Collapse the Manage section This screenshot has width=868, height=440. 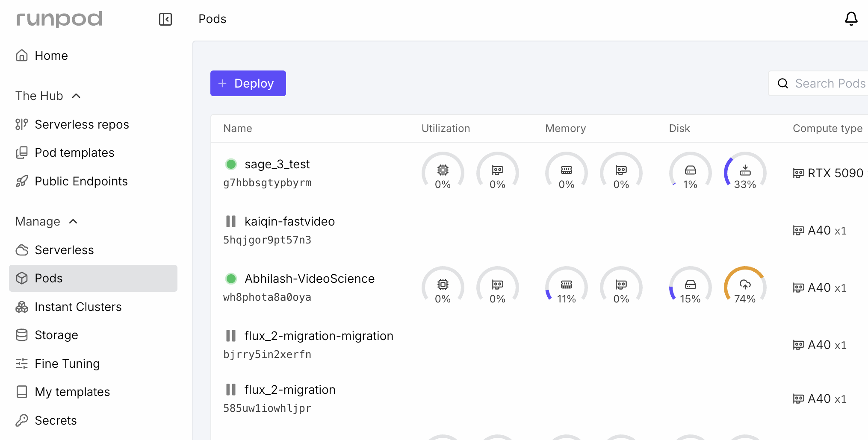tap(73, 221)
